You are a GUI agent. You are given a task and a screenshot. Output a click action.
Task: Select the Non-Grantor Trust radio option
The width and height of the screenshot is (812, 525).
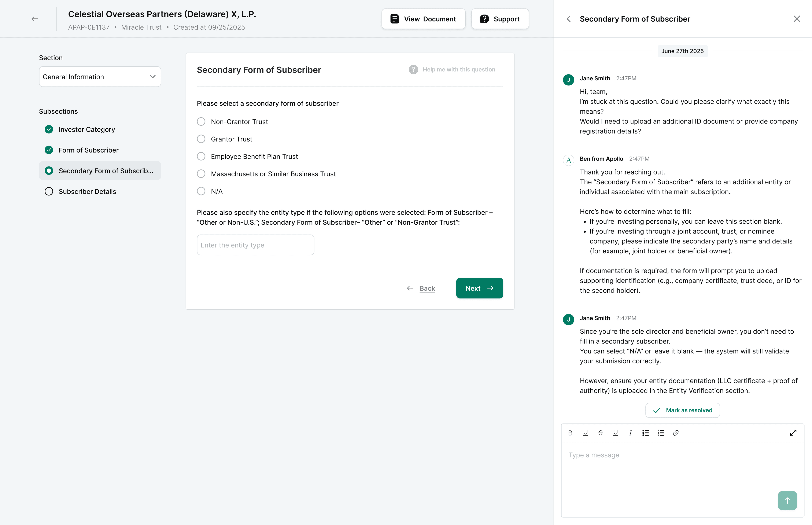coord(201,122)
